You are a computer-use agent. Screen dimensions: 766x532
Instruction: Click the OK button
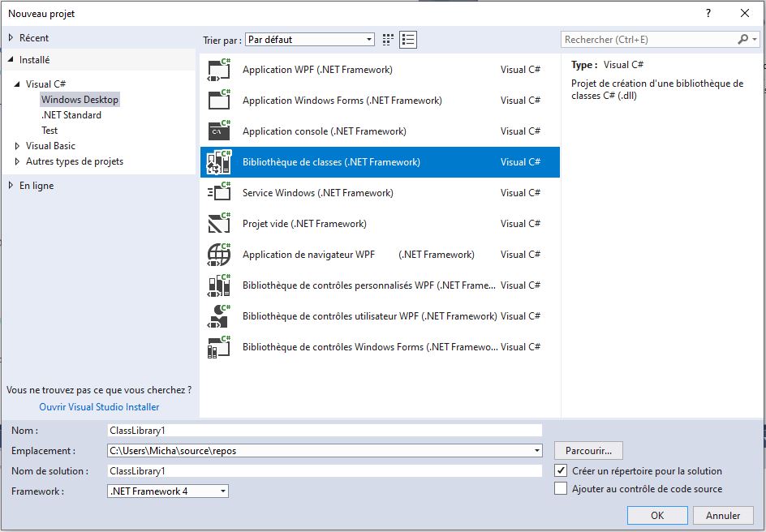pos(657,516)
